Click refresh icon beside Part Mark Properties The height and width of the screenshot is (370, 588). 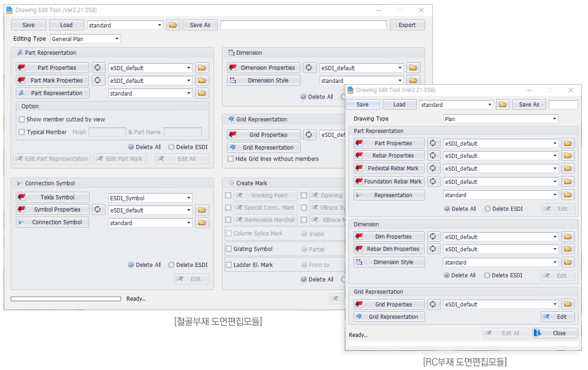coord(97,81)
